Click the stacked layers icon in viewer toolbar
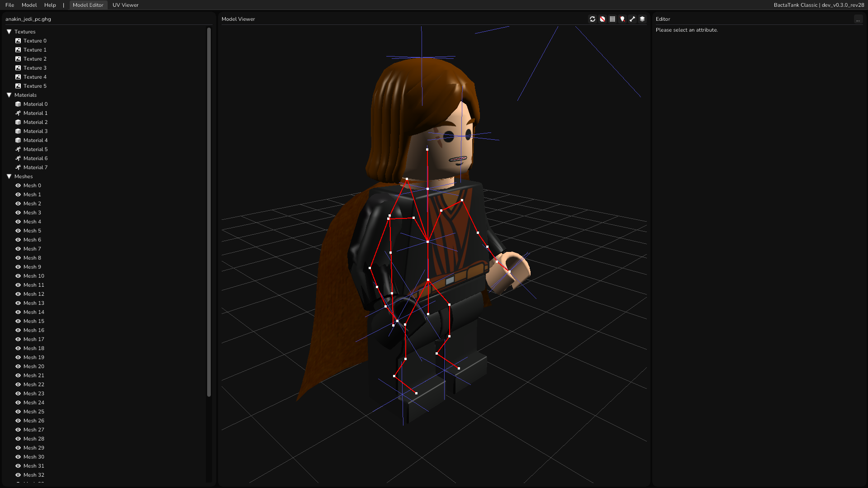The height and width of the screenshot is (488, 868). (x=642, y=19)
